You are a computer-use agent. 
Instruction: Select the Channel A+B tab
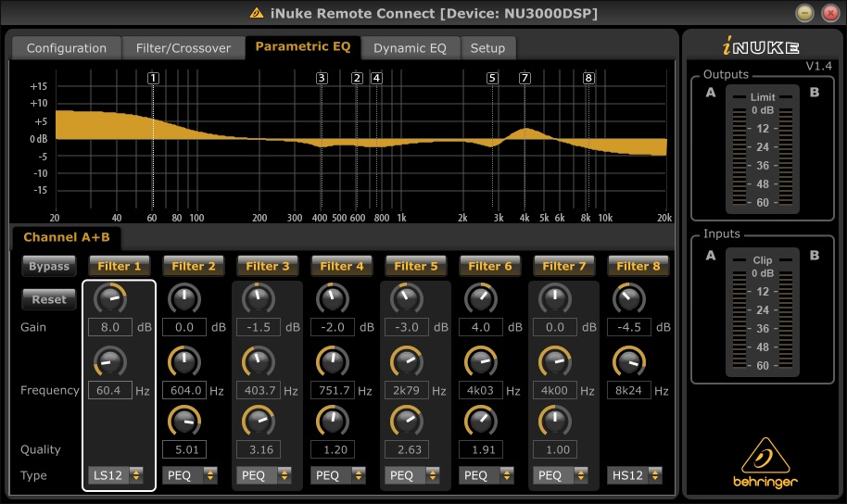[67, 238]
